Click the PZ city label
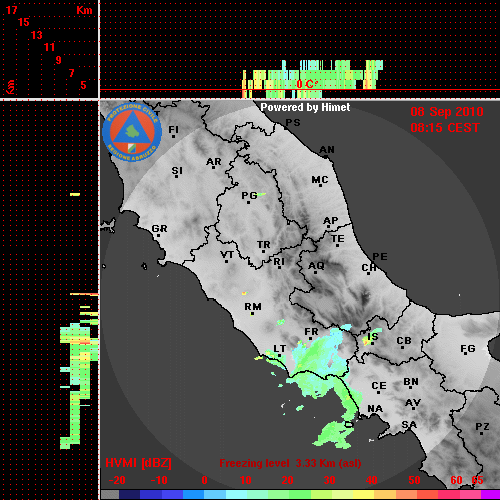This screenshot has width=500, height=500. pyautogui.click(x=482, y=427)
